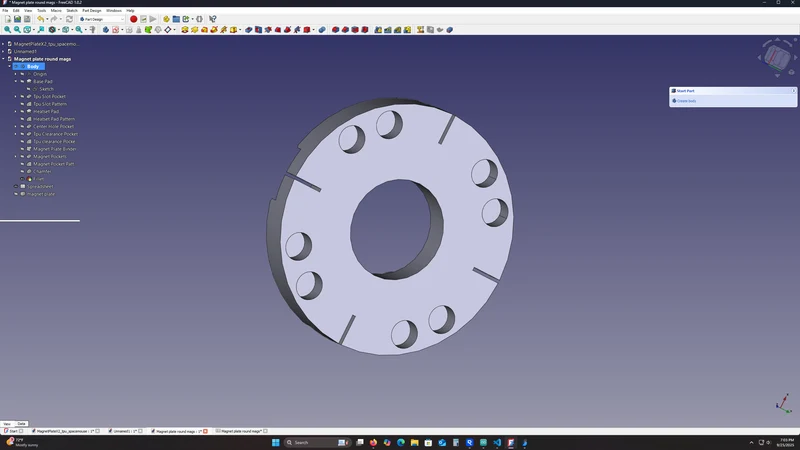Click the Create body icon in toolbar
The width and height of the screenshot is (800, 450).
pyautogui.click(x=106, y=30)
